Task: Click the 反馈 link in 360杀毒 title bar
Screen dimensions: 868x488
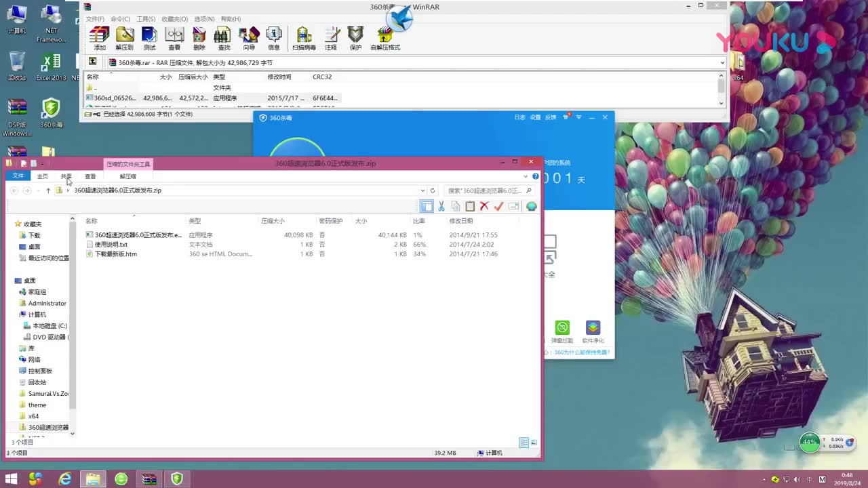Action: 551,117
